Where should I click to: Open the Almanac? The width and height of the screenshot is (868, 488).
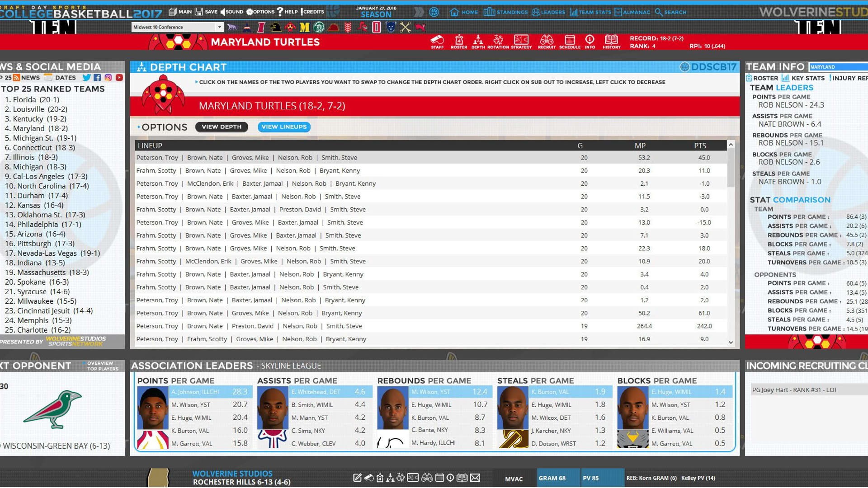[632, 12]
